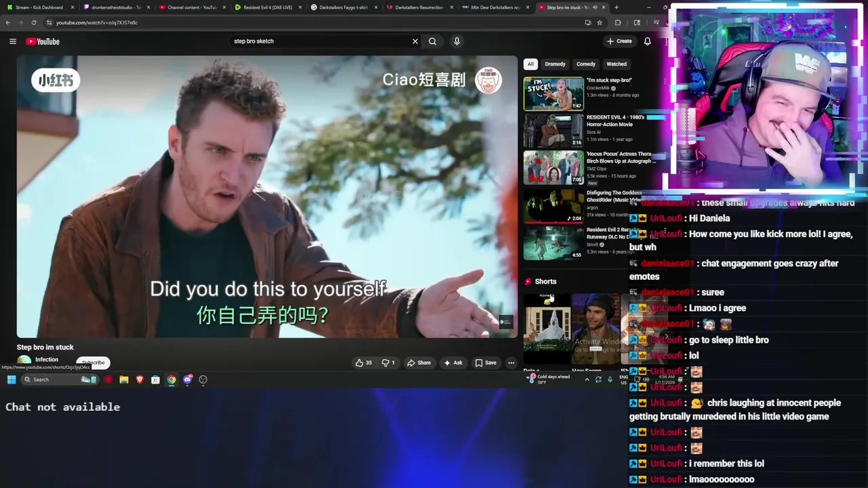This screenshot has height=488, width=868.
Task: Switch to Mtn Dew Darkstalkers tab
Action: tap(495, 7)
